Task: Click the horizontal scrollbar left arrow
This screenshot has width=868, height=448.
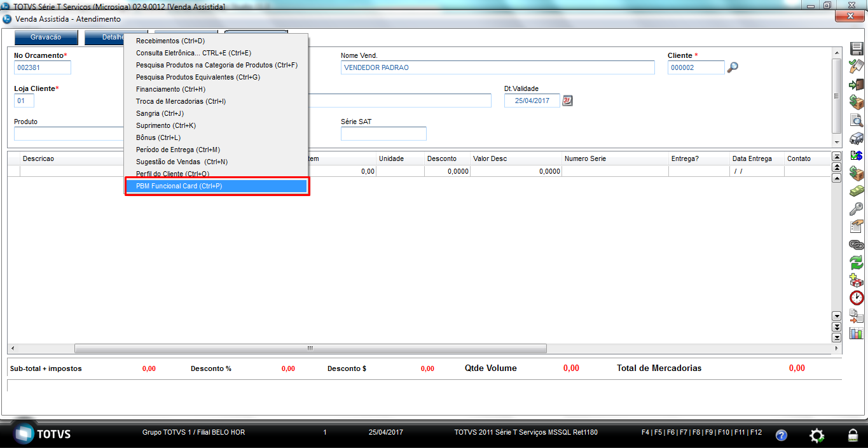Action: coord(12,349)
